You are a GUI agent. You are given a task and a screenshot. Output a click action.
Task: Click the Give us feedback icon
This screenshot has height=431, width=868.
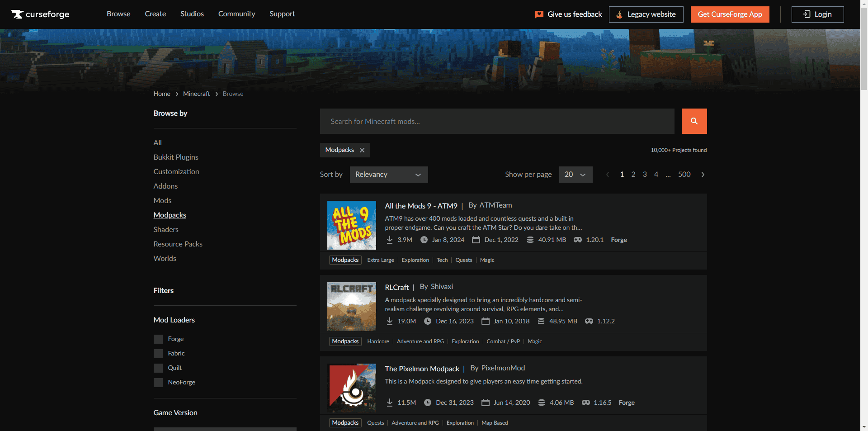pos(539,14)
